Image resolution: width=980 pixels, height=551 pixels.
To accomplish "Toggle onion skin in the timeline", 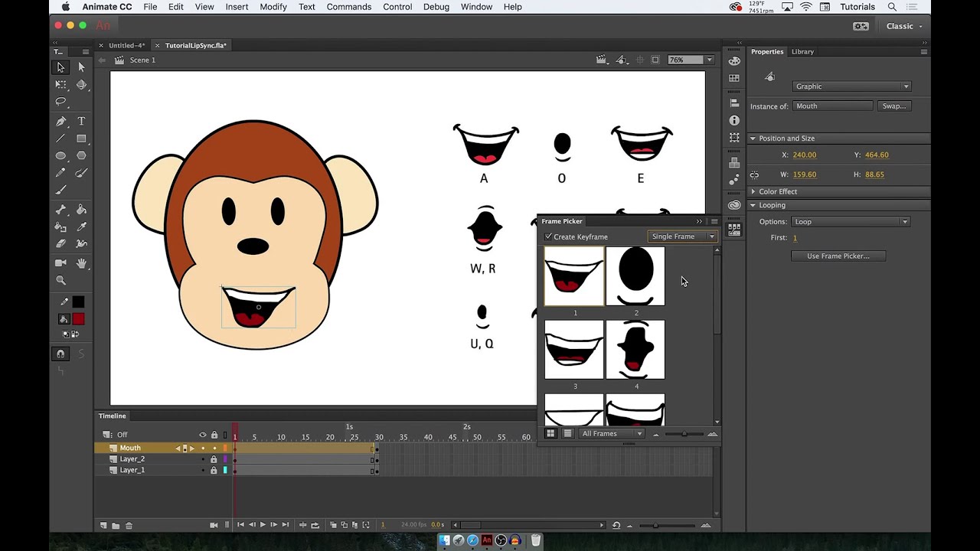I will [x=333, y=525].
